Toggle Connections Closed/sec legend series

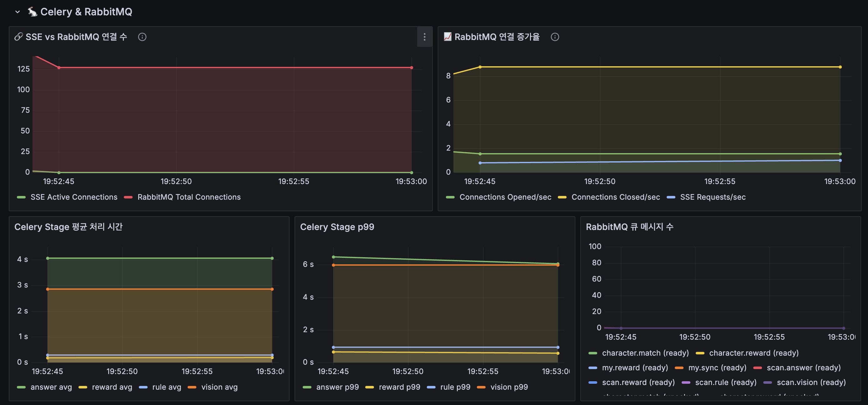tap(615, 197)
